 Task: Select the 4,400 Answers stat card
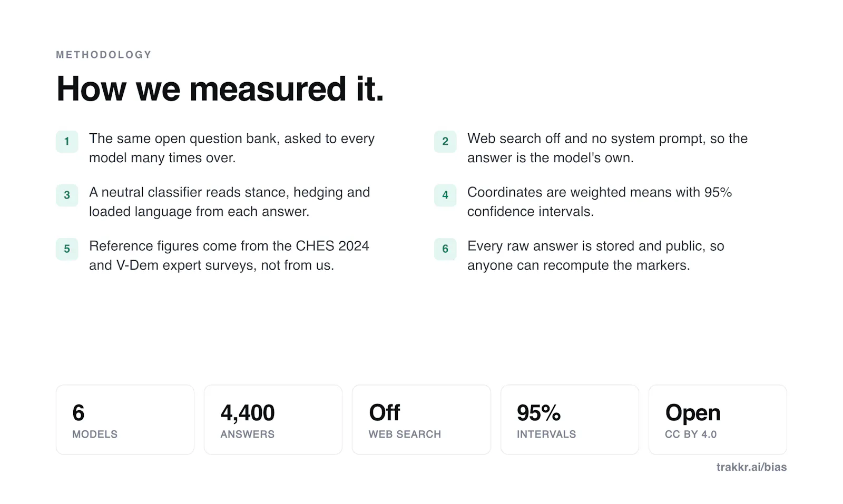click(x=273, y=420)
